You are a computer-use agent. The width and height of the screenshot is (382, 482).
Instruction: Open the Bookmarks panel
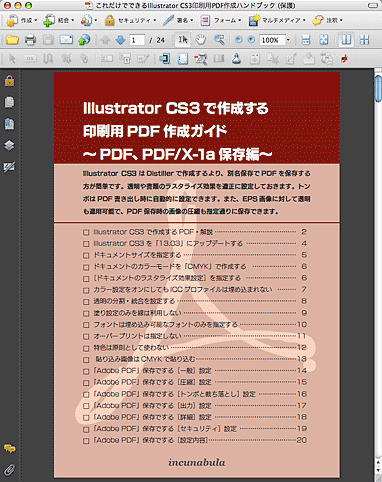[x=9, y=124]
